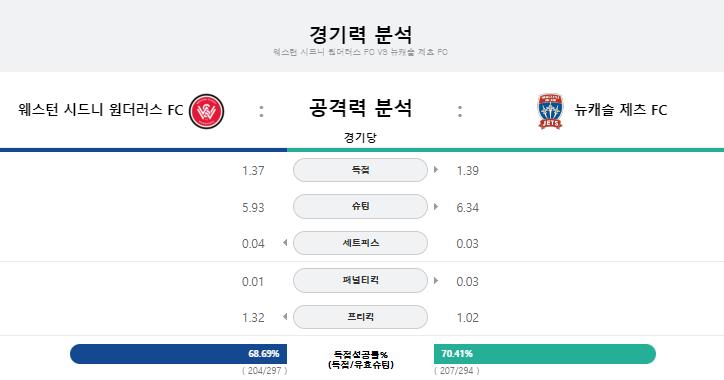
Task: Click right arrow beside 슈팅 pill
Action: [436, 206]
